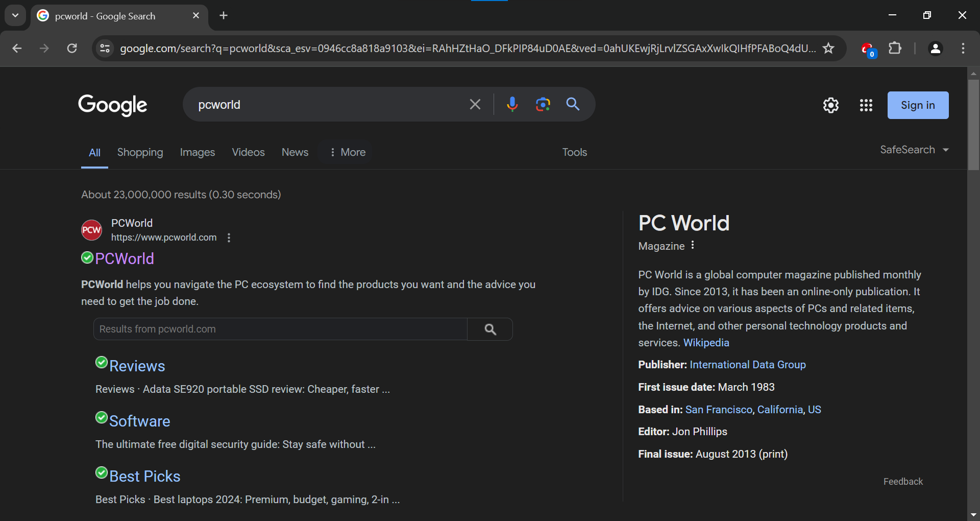Click the Feedback link

click(903, 482)
